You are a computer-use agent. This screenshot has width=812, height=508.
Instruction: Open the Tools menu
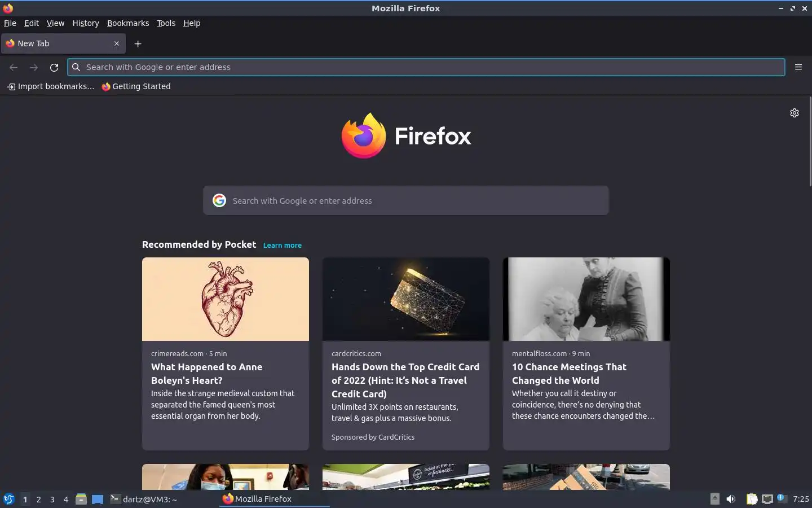tap(166, 23)
